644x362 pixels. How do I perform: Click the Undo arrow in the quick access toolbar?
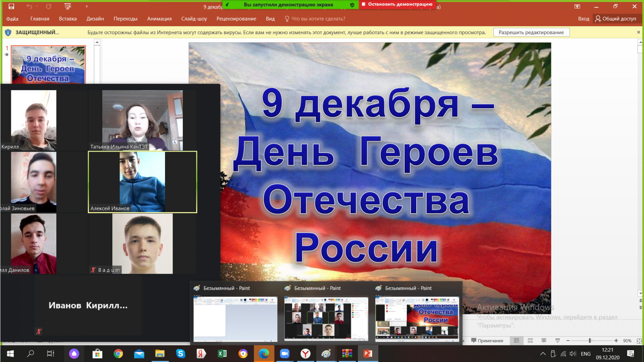click(29, 6)
